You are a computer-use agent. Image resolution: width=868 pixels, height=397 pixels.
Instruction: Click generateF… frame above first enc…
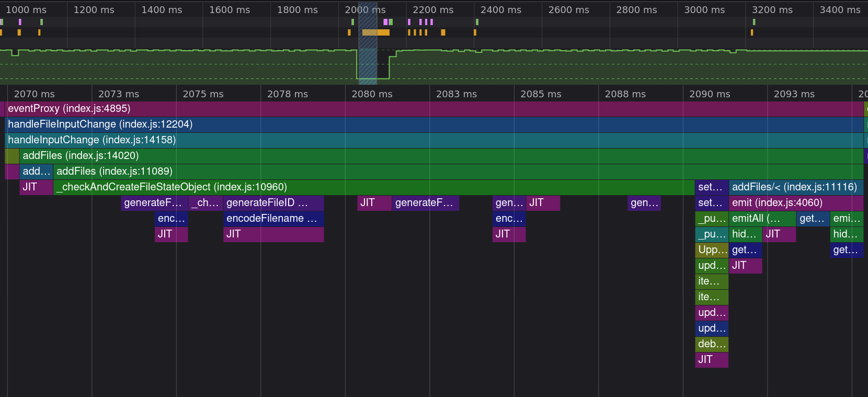154,203
